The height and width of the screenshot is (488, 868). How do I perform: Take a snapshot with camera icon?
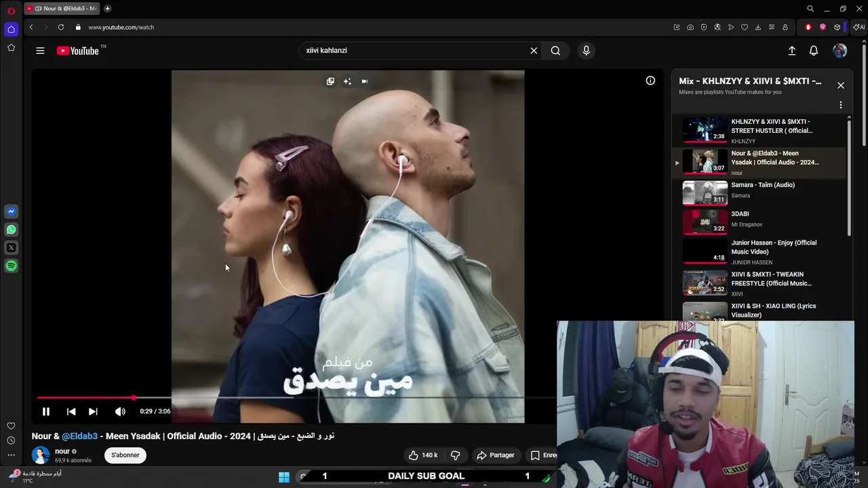[690, 27]
